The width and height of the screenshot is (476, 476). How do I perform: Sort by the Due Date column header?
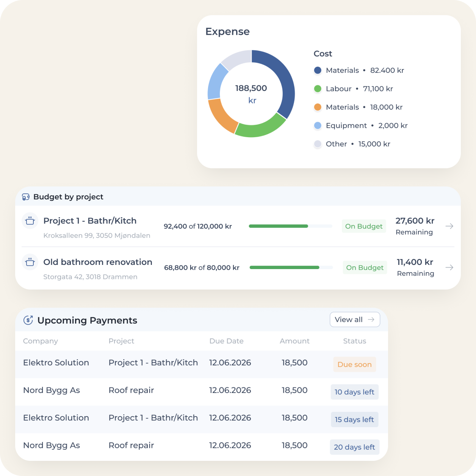(226, 341)
